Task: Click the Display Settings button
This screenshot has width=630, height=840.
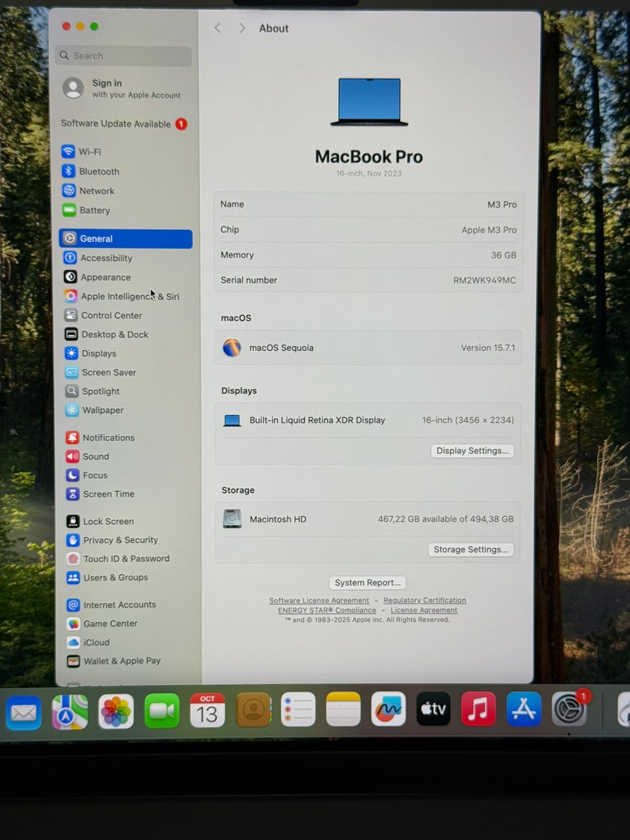Action: 472,451
